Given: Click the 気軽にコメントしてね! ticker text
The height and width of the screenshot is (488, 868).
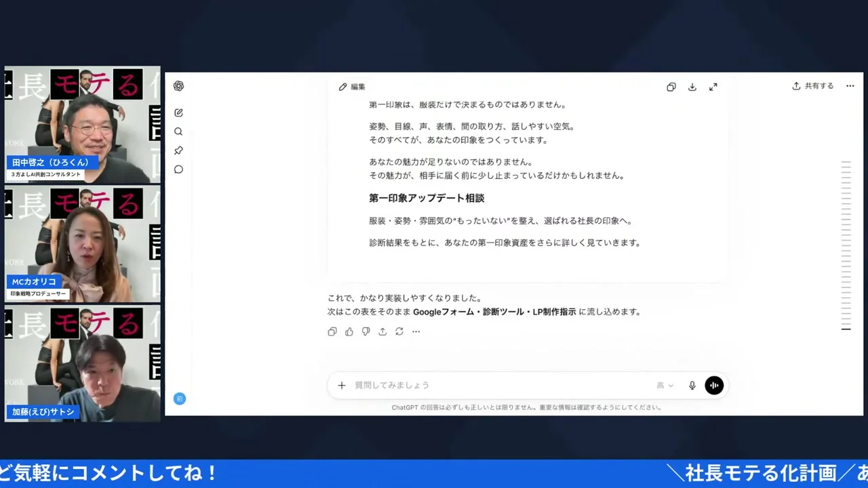Looking at the screenshot, I should (116, 472).
